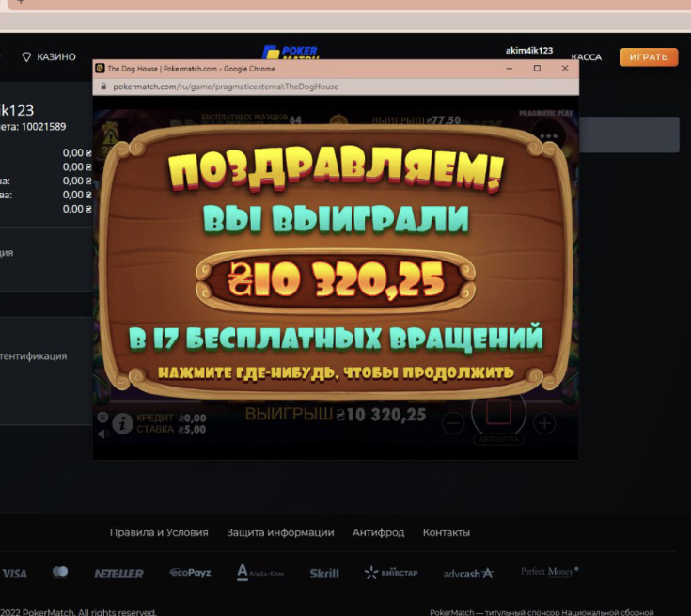Click the ВЫИГРЫШ ₴10 320,25 text at the game bottom
691x616 pixels.
click(336, 415)
